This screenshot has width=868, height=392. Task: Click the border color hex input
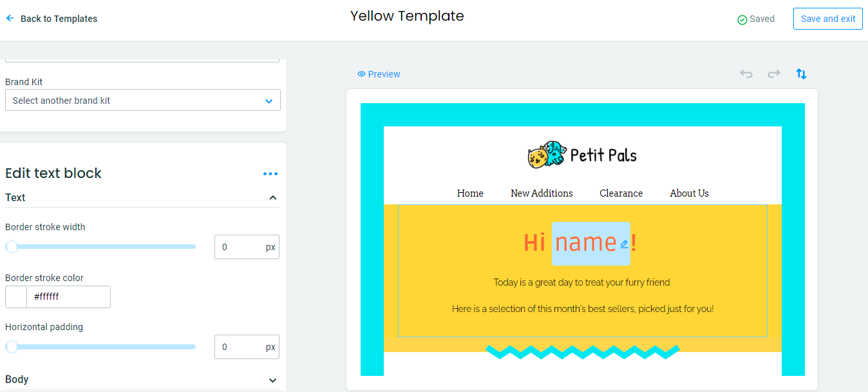[68, 297]
